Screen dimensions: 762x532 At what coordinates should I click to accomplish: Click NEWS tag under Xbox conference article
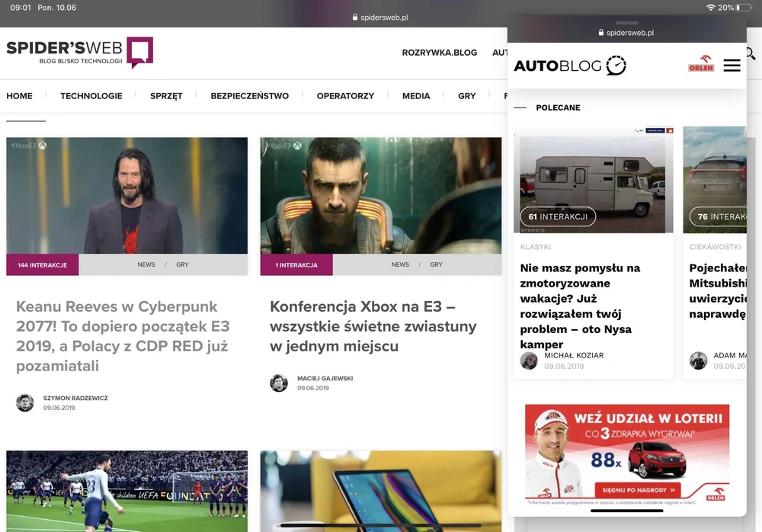tap(401, 264)
